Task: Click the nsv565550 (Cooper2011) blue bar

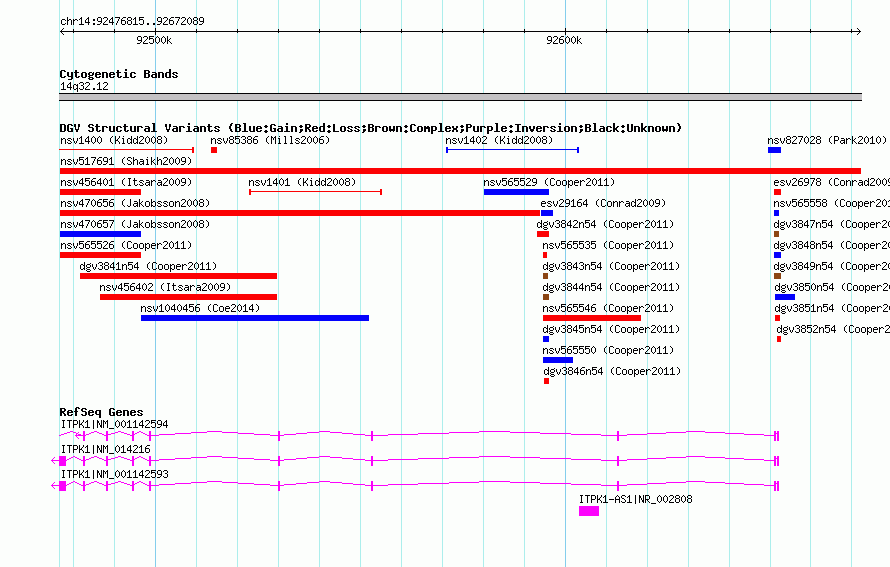Action: point(558,360)
